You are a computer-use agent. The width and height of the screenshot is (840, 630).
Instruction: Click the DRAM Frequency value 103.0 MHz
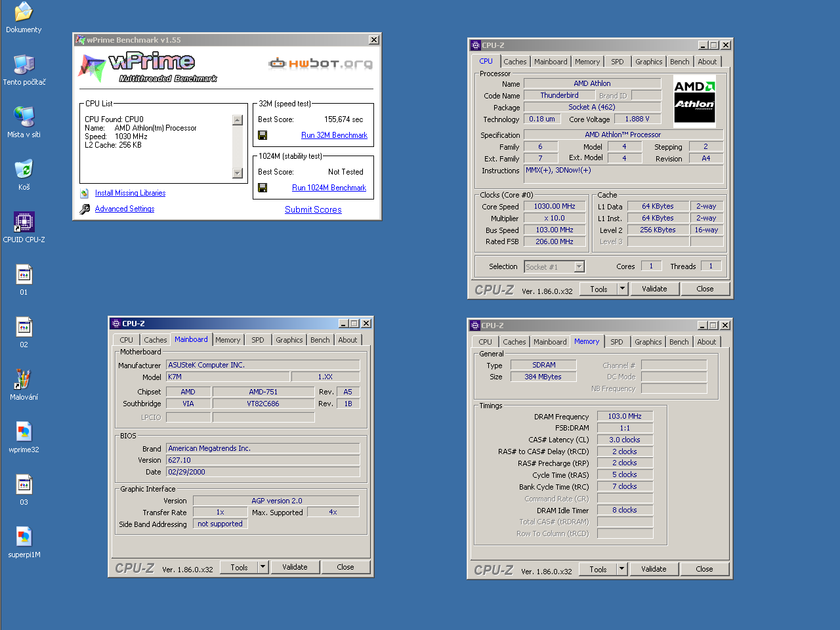click(625, 416)
